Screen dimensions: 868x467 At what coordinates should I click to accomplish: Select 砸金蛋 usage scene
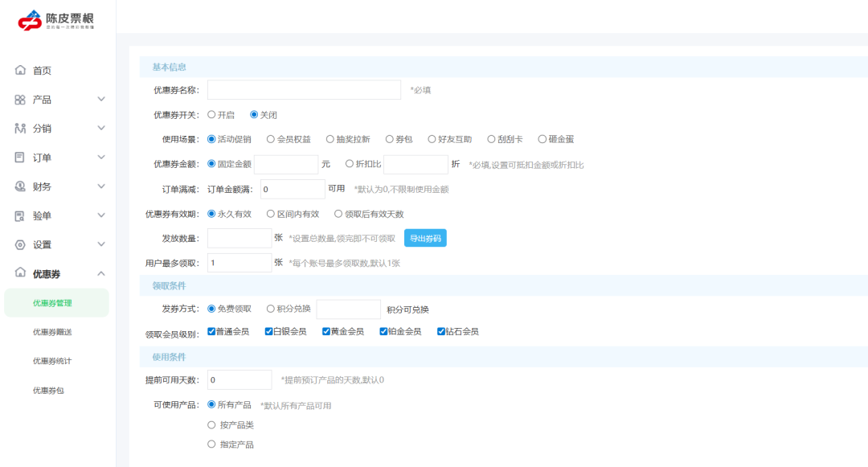[x=542, y=139]
